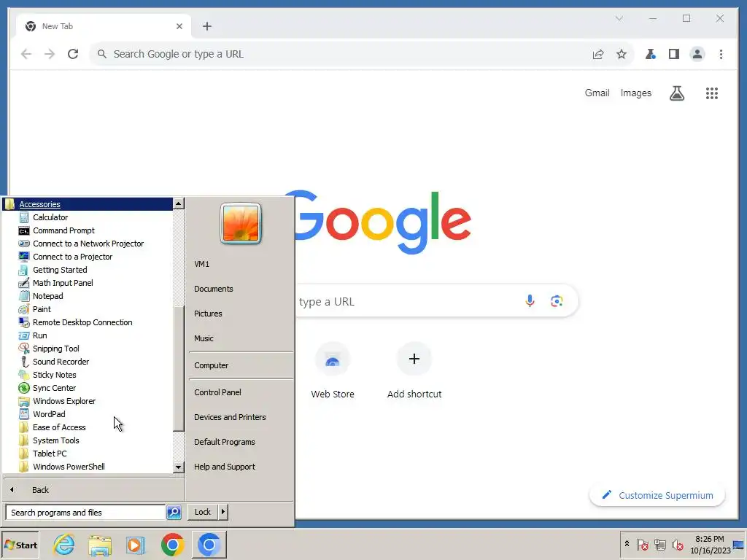747x560 pixels.
Task: Open the tab search chevron
Action: 619,18
